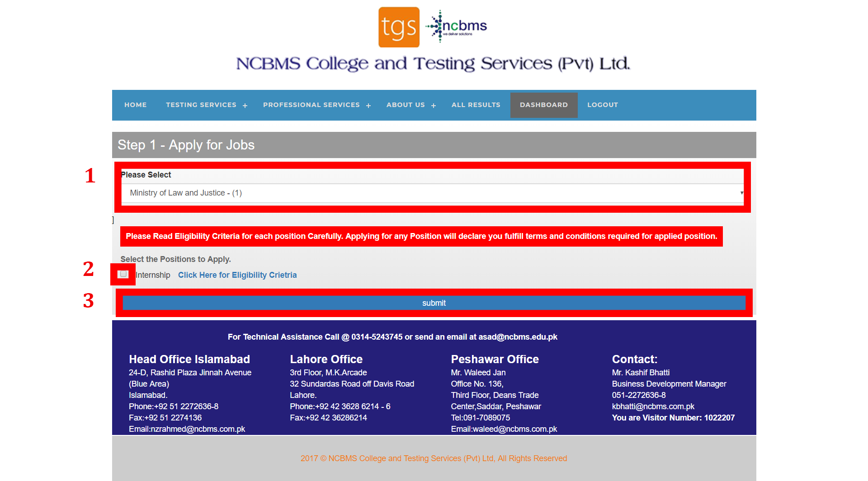The width and height of the screenshot is (868, 481).
Task: Expand About Us plus icon
Action: (x=434, y=106)
